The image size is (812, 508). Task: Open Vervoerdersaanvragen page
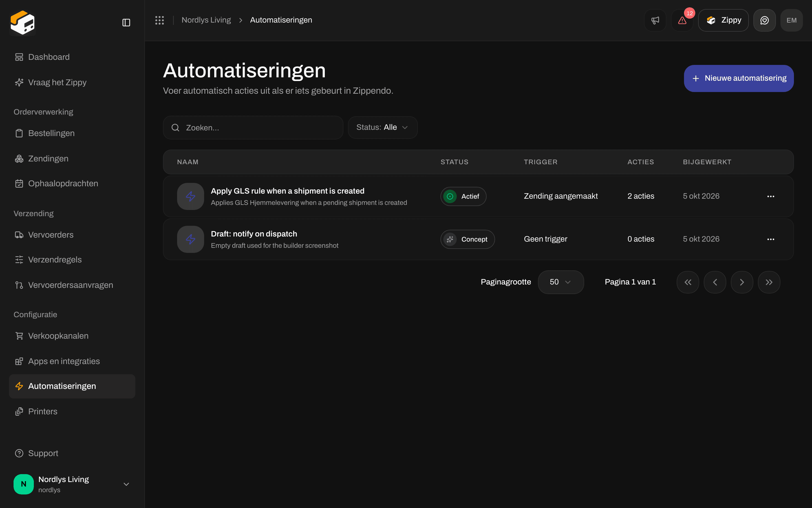(x=72, y=285)
